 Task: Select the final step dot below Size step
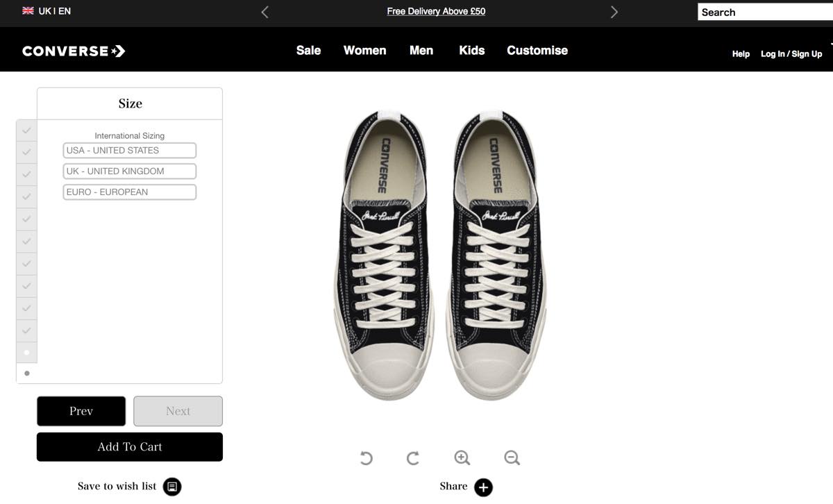(27, 373)
